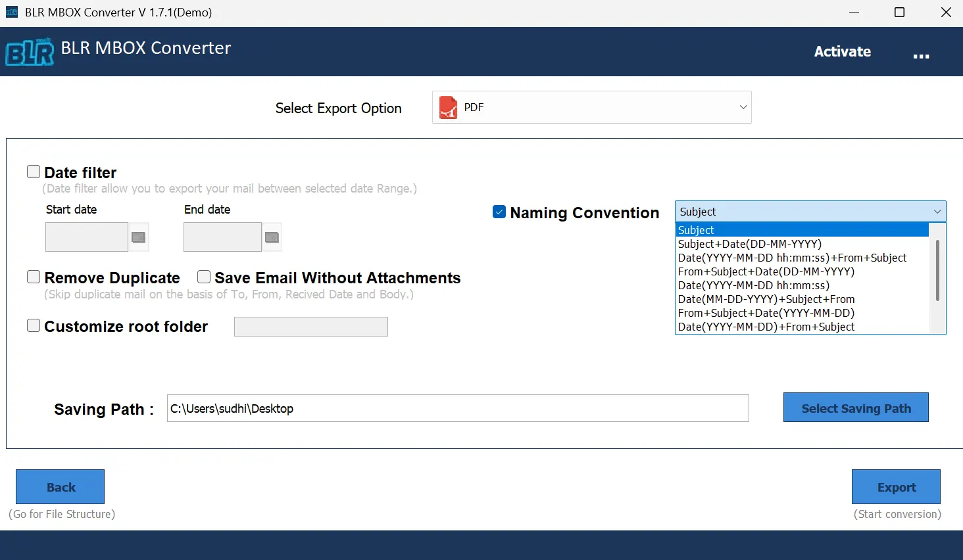Click Select Saving Path
The image size is (963, 560).
[x=855, y=408]
